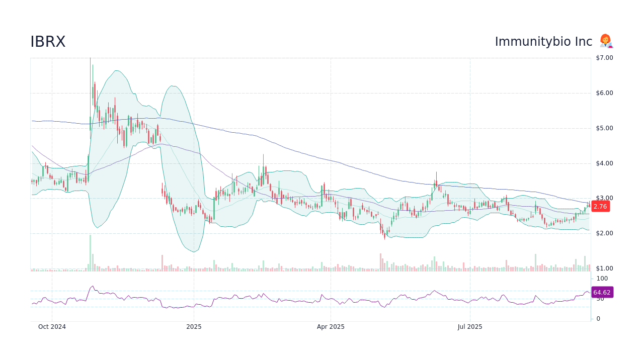
Task: Click the $3.00 price axis label
Action: click(x=604, y=198)
